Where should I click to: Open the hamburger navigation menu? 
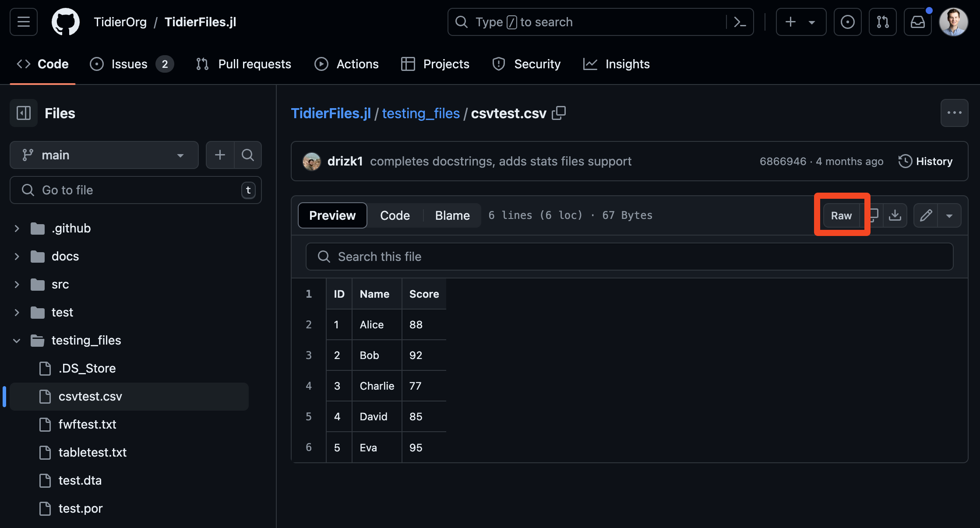(24, 22)
